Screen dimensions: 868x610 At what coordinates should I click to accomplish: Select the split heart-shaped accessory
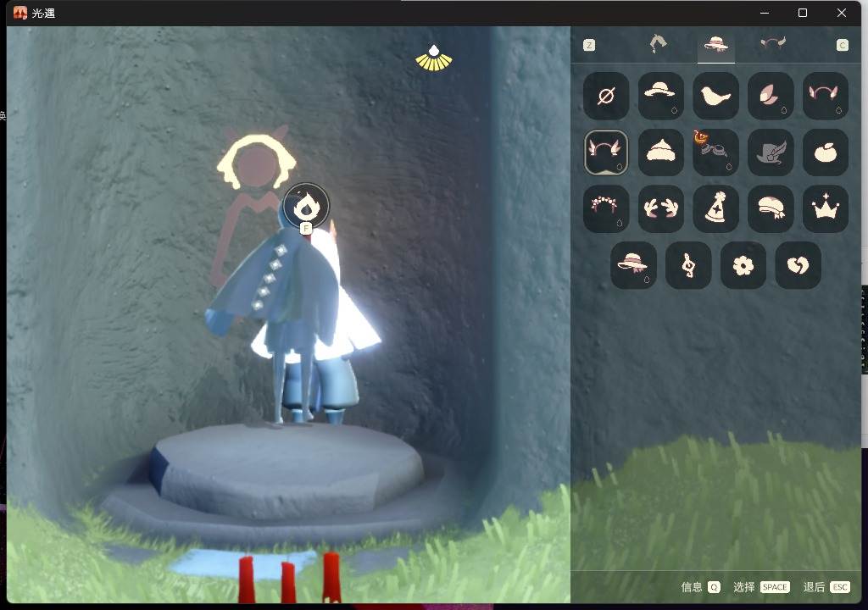tap(798, 265)
